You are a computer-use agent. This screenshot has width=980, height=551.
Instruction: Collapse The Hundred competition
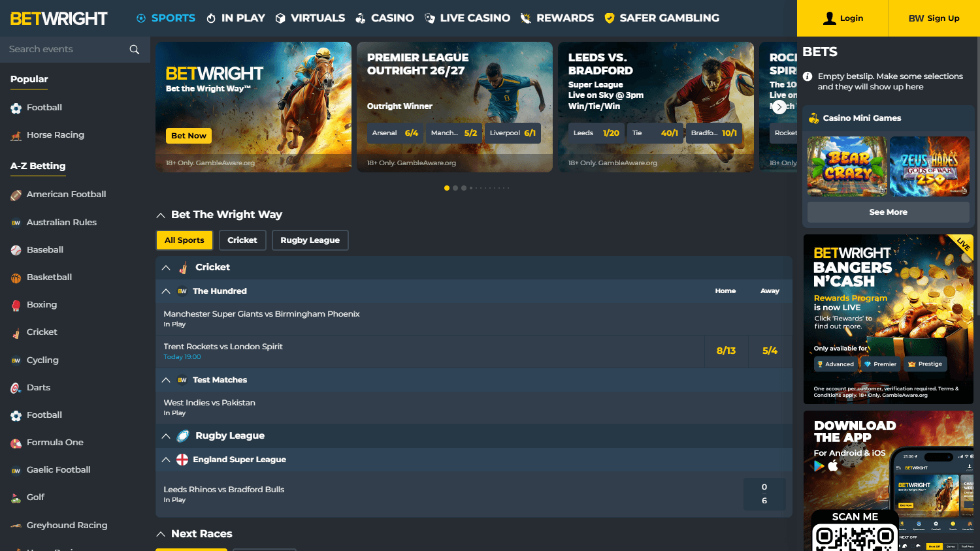click(x=166, y=291)
